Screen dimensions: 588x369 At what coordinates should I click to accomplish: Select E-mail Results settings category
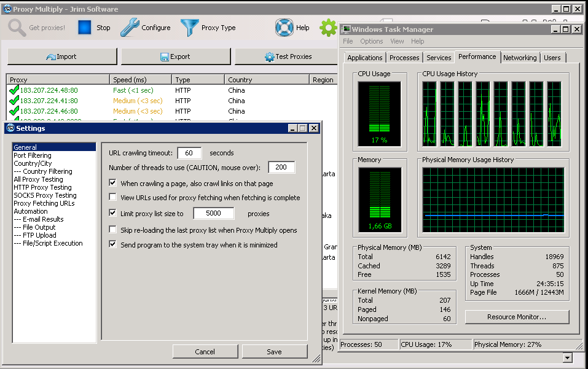coord(54,219)
